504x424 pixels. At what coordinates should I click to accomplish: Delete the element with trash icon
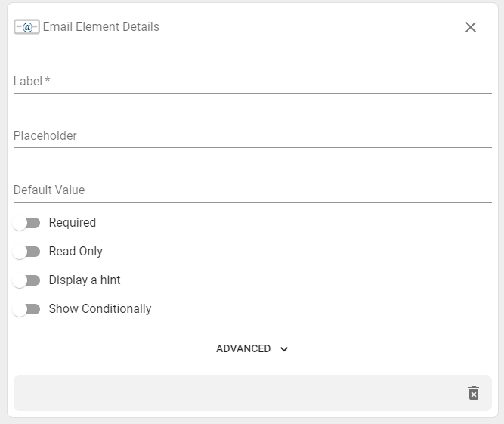tap(474, 393)
